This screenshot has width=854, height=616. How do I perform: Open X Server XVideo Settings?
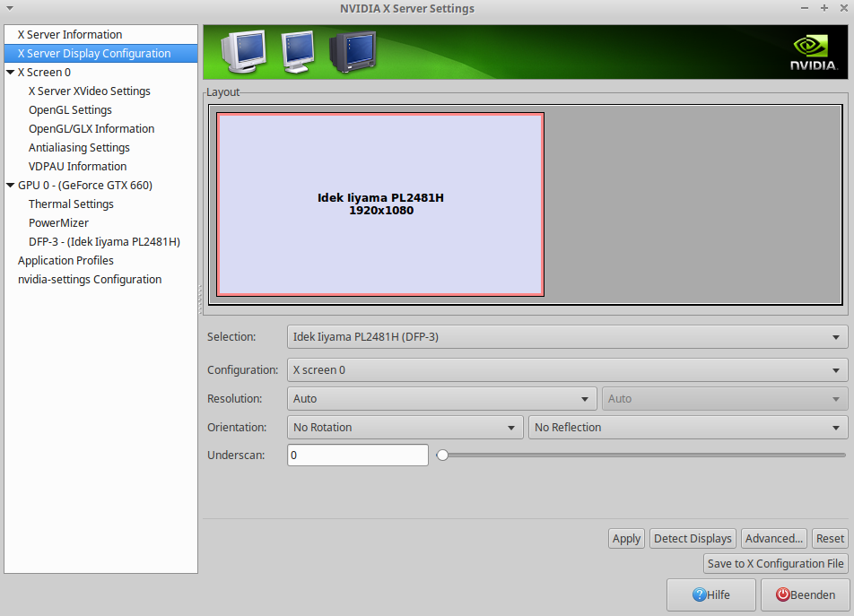point(90,91)
